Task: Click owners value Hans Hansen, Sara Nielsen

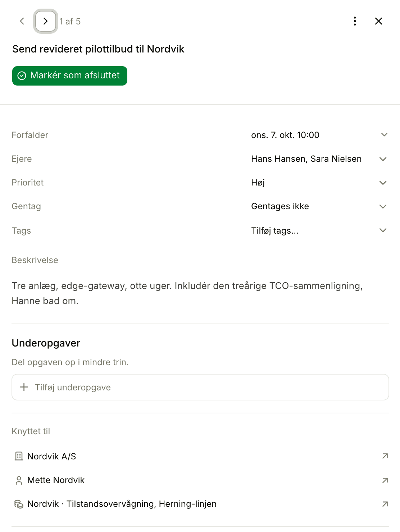Action: click(x=306, y=159)
